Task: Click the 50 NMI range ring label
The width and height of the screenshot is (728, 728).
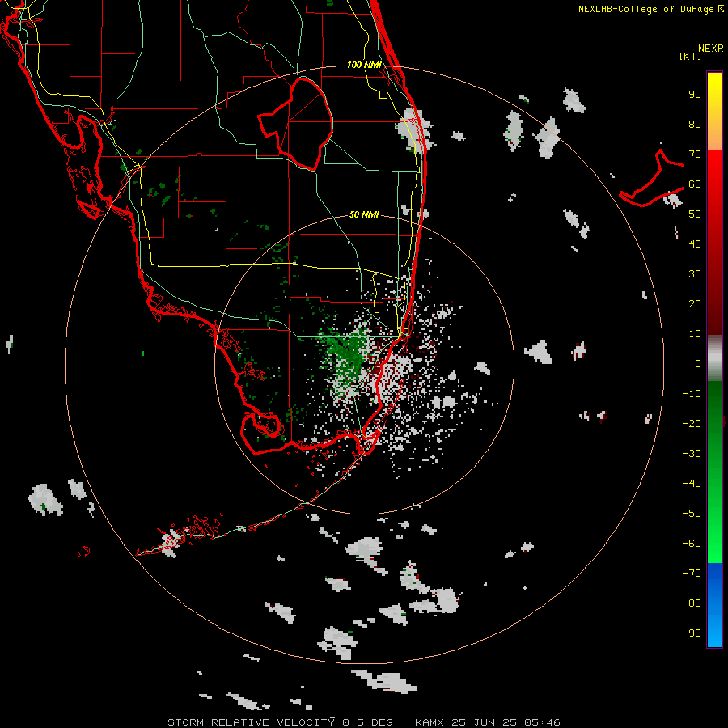Action: 364,214
